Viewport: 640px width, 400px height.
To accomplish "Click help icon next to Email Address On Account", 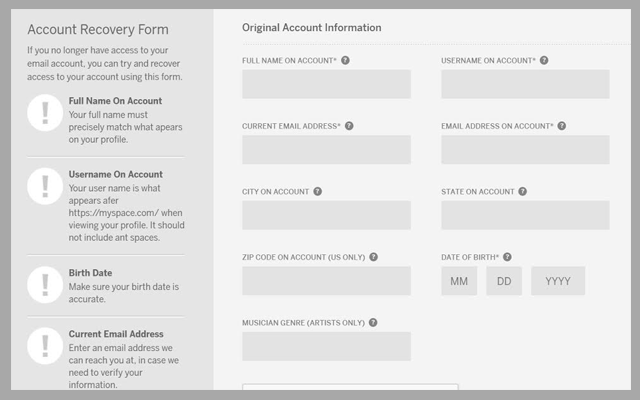I will (x=562, y=126).
